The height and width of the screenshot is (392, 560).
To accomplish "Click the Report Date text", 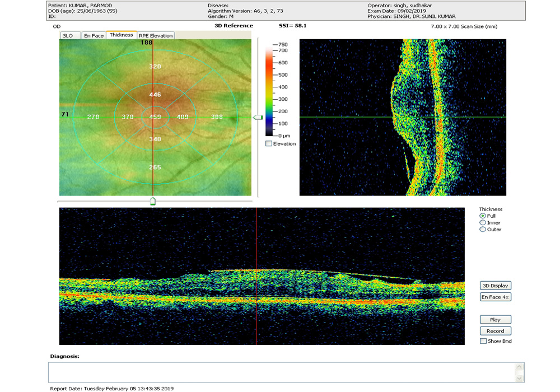I will tap(112, 389).
